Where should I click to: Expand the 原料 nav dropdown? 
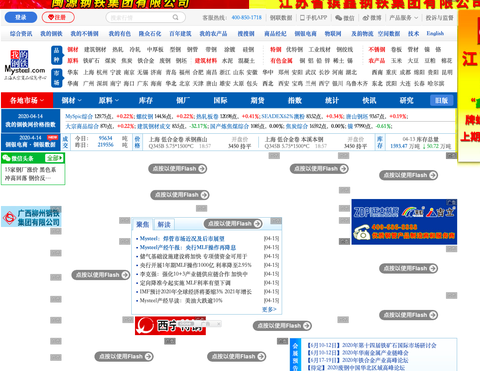(x=109, y=100)
